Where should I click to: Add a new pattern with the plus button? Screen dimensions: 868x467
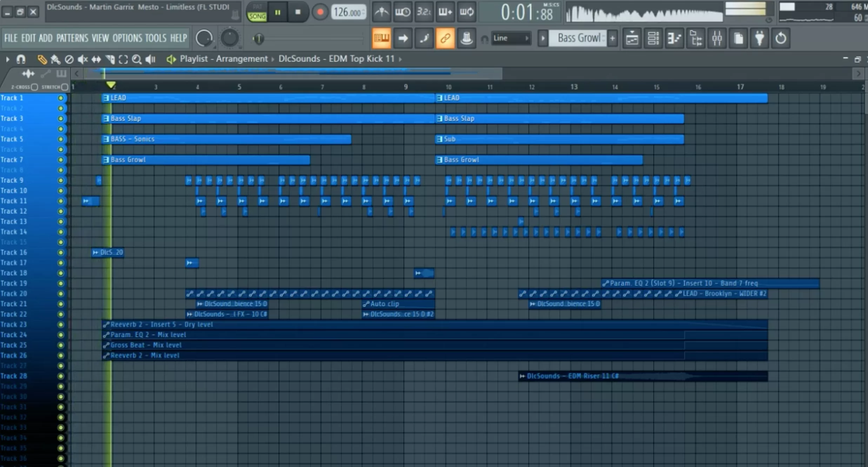tap(613, 38)
